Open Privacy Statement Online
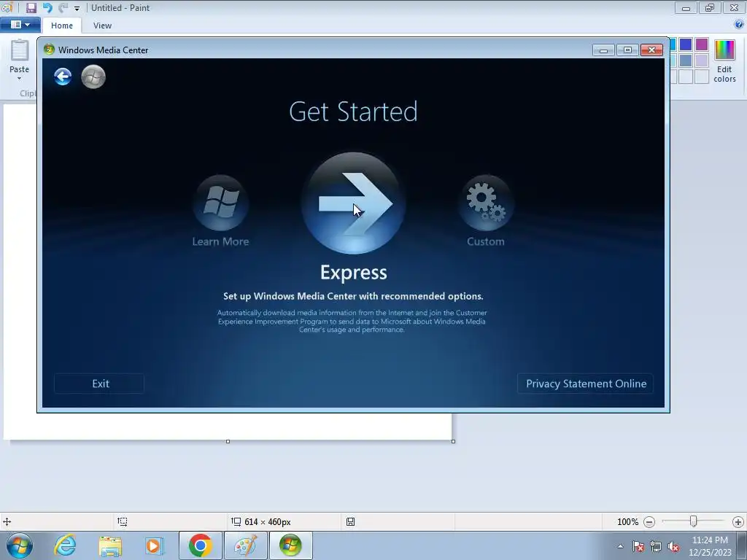Screen dimensions: 747x560 586,384
